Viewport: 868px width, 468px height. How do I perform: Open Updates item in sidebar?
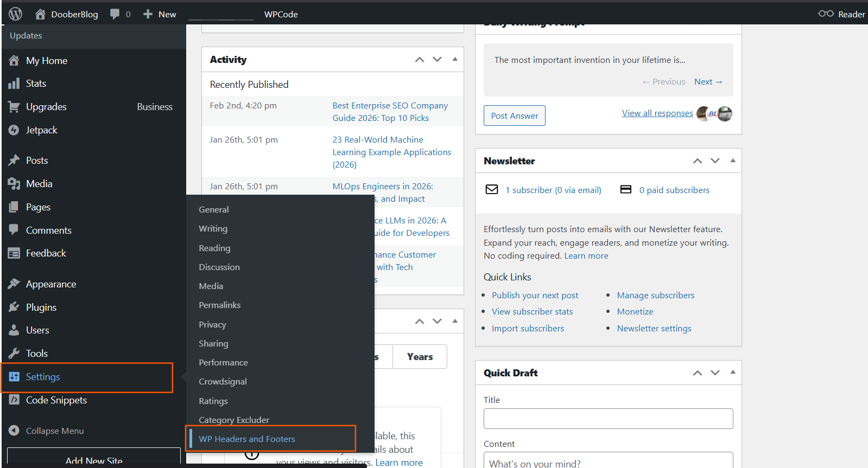click(26, 35)
